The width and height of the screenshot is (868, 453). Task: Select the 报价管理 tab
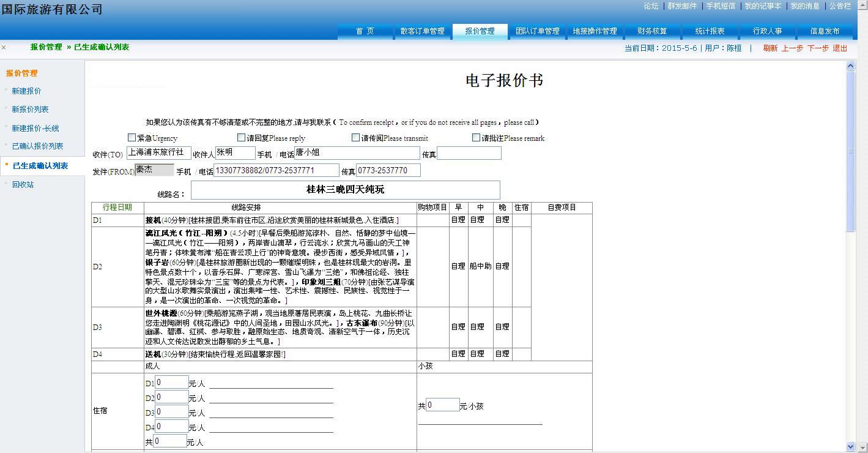[480, 31]
